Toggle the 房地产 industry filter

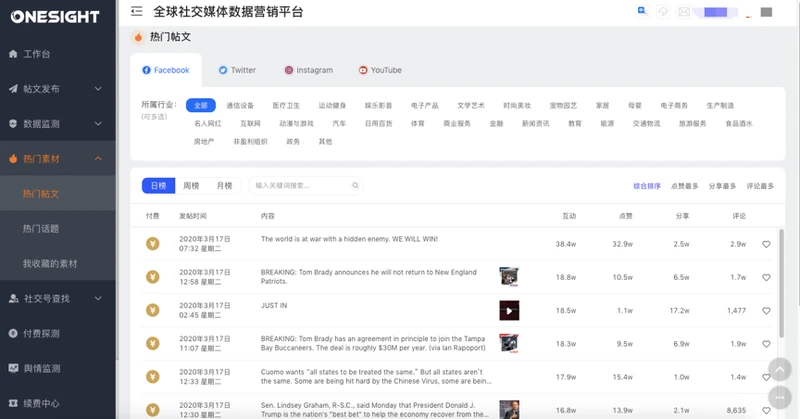click(204, 141)
